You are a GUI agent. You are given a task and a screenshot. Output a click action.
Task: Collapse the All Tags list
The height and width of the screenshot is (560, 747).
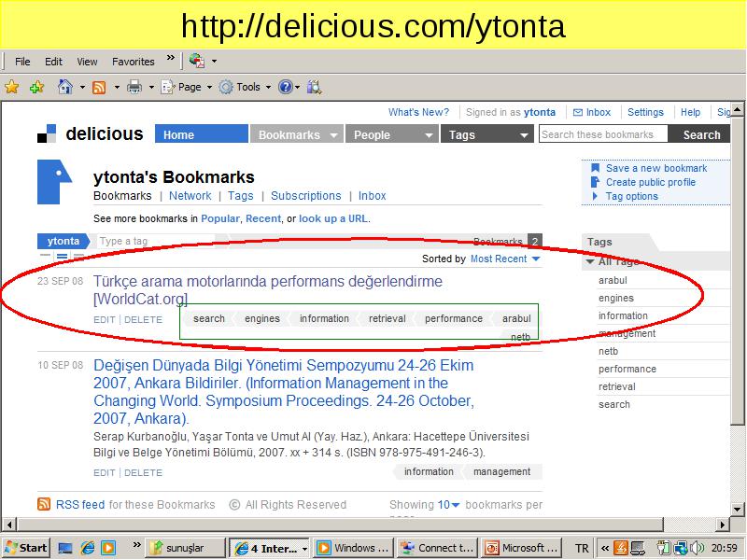click(591, 261)
